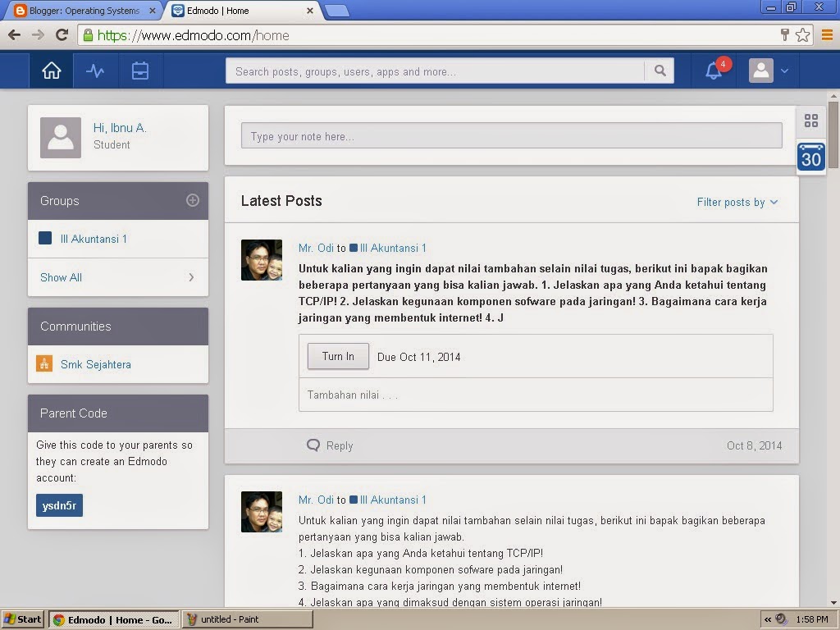Click Mr. Odi name on first post

316,248
